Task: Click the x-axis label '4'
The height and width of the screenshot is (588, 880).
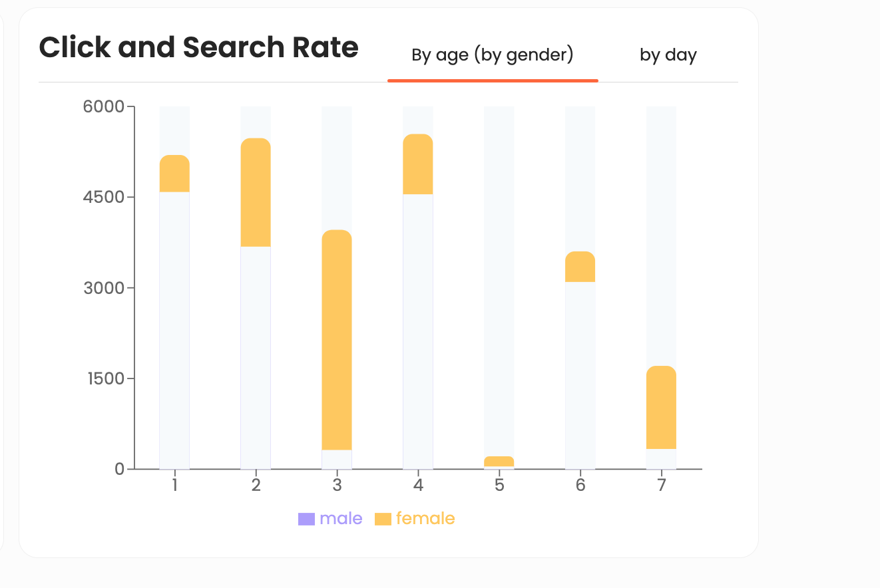Action: [x=418, y=486]
